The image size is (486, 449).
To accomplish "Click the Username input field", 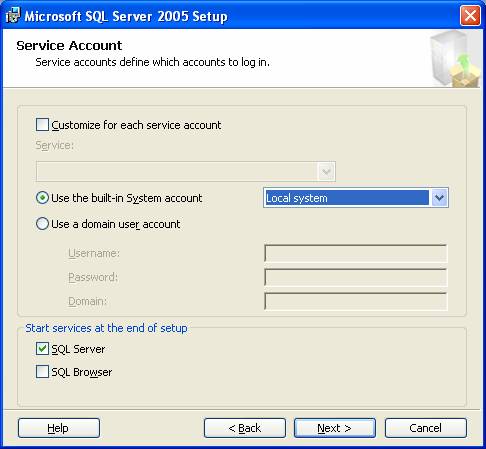I will 356,253.
